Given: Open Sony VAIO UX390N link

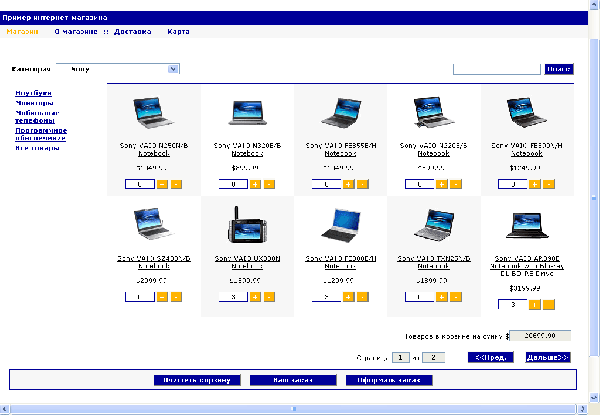Looking at the screenshot, I should pos(247,262).
